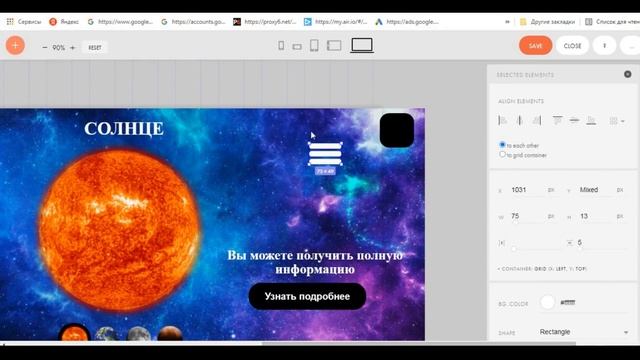Open the Яндекс bookmark
This screenshot has width=640, height=360.
click(x=64, y=22)
